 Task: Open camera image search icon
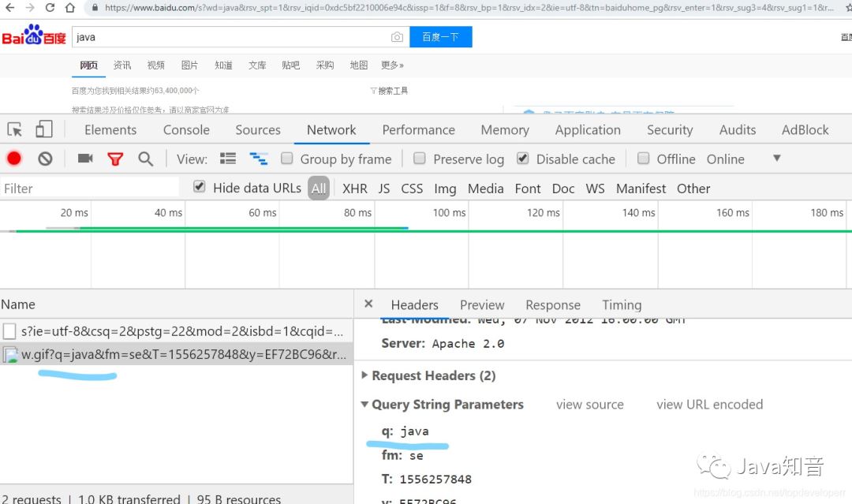coord(397,37)
